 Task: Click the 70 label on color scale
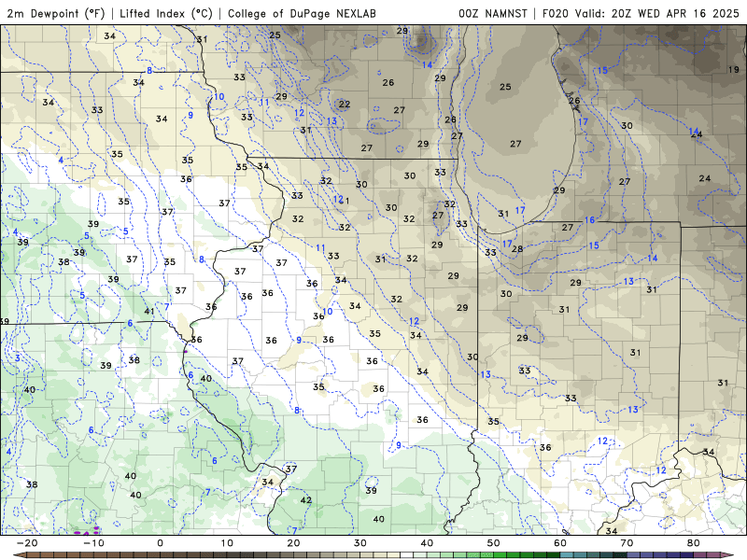click(x=627, y=543)
